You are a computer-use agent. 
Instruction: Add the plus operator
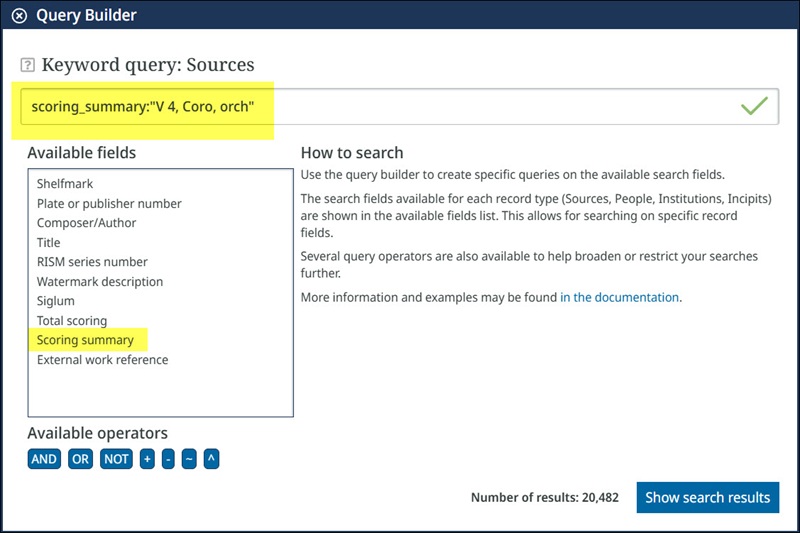coord(147,459)
